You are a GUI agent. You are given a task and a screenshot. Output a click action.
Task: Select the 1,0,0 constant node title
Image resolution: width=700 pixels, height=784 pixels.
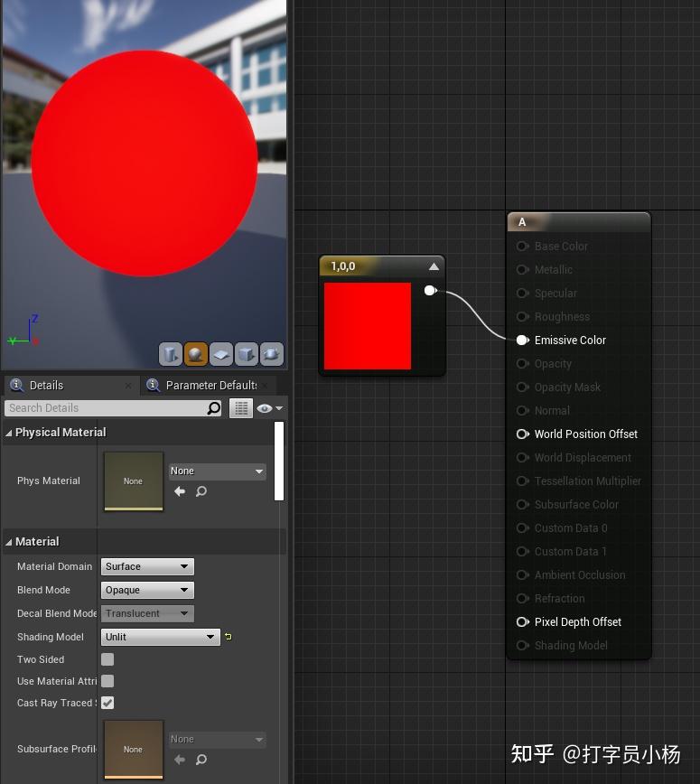(x=343, y=266)
